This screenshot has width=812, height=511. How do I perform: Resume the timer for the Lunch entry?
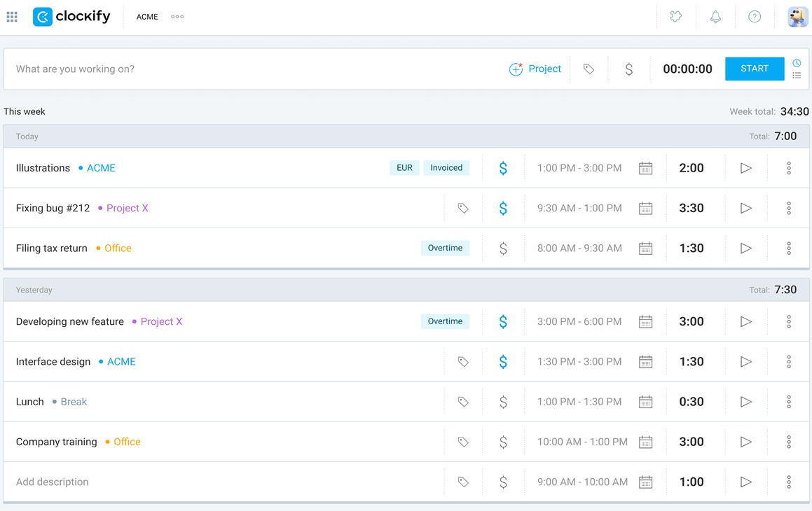(745, 401)
